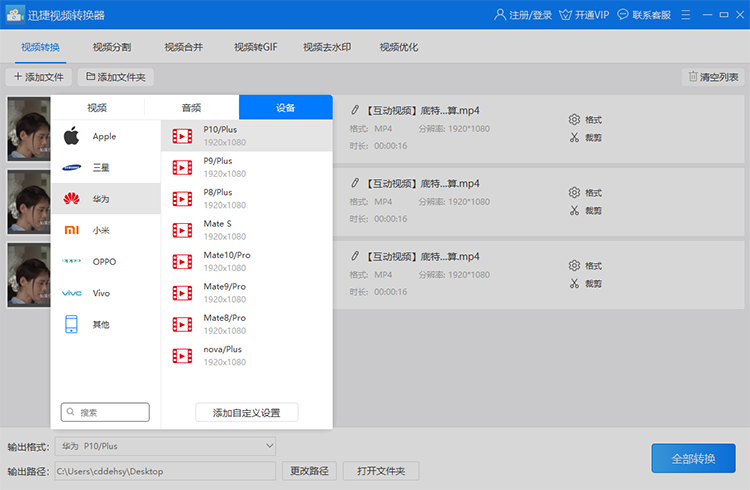The width and height of the screenshot is (750, 490).
Task: Choose the nova/Plus video preset icon
Action: tap(182, 356)
